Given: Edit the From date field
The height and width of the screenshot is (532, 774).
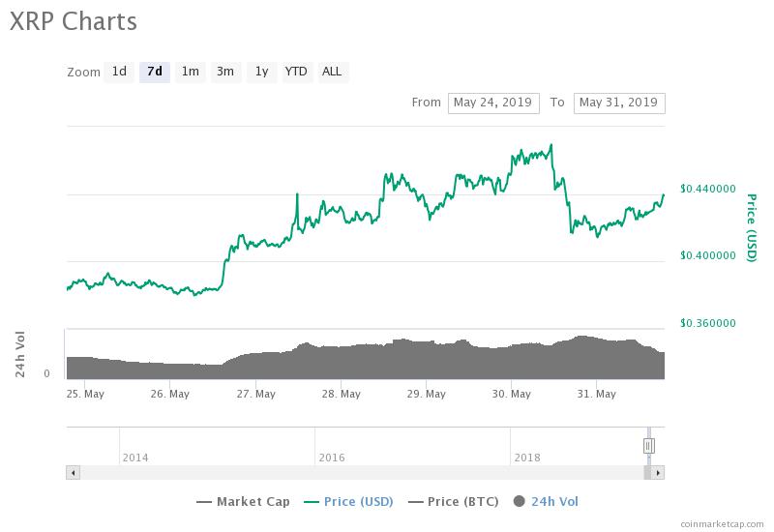Looking at the screenshot, I should pos(493,103).
